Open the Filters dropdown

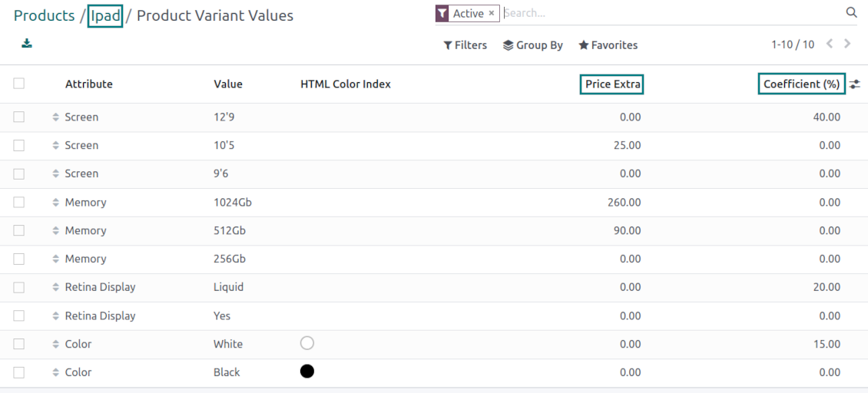[x=465, y=45]
